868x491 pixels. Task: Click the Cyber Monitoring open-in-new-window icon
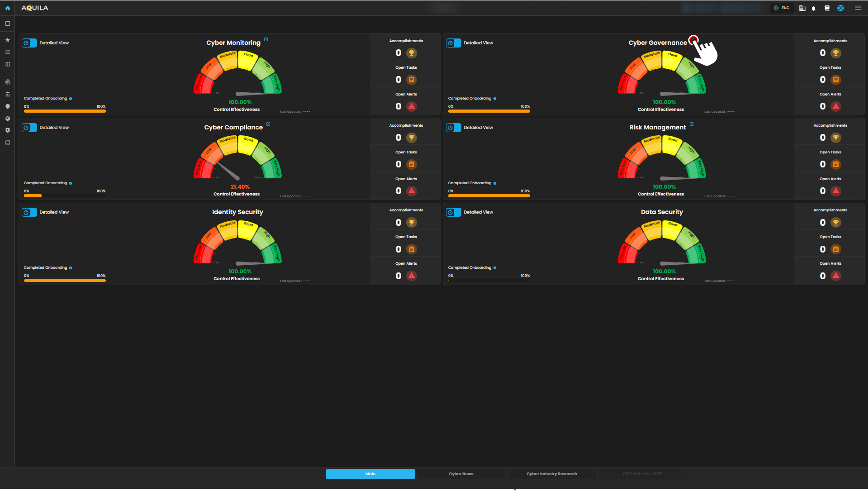[x=266, y=39]
